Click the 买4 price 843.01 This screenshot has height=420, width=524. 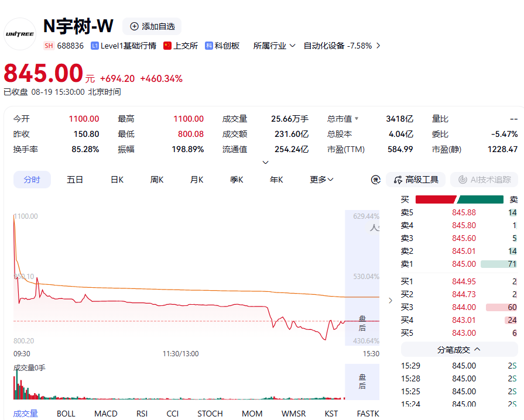(464, 320)
